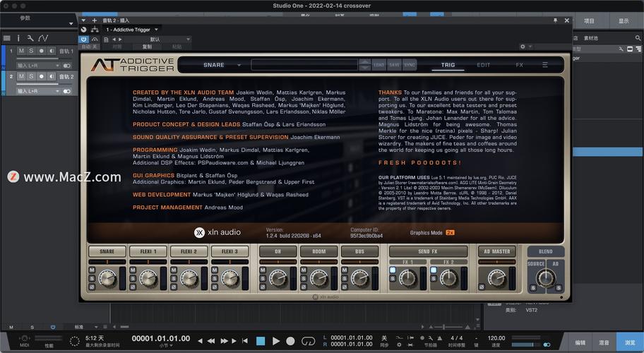The height and width of the screenshot is (353, 644).
Task: Toggle monitor speaker on track 音轨 2
Action: (x=52, y=76)
